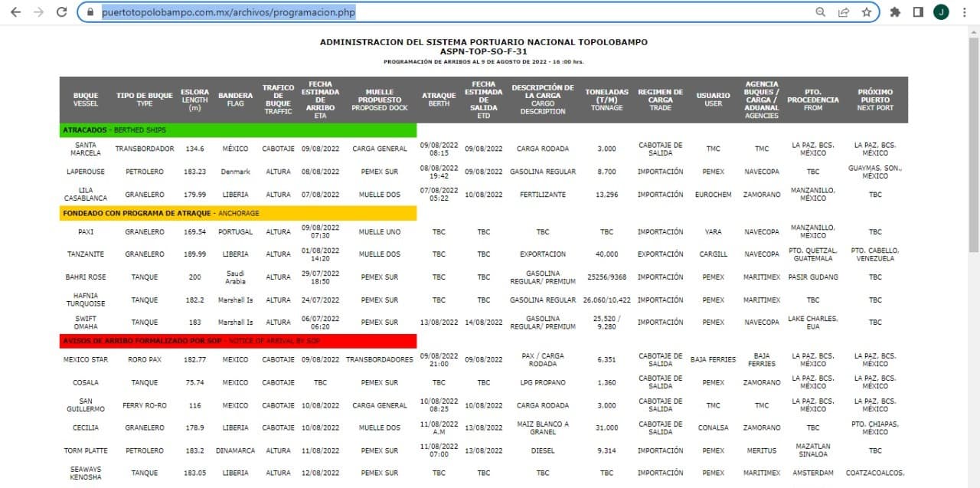Bookmark this page with the star icon
This screenshot has width=980, height=488.
pos(867,12)
